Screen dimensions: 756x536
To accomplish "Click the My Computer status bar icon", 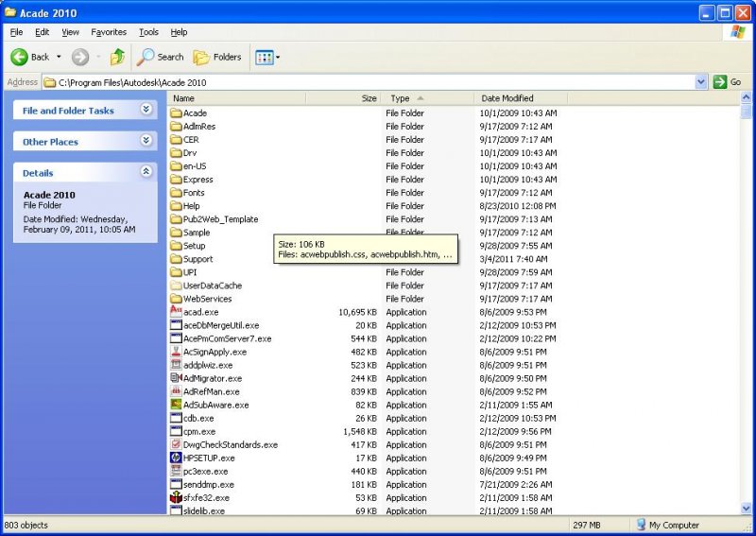I will point(641,525).
